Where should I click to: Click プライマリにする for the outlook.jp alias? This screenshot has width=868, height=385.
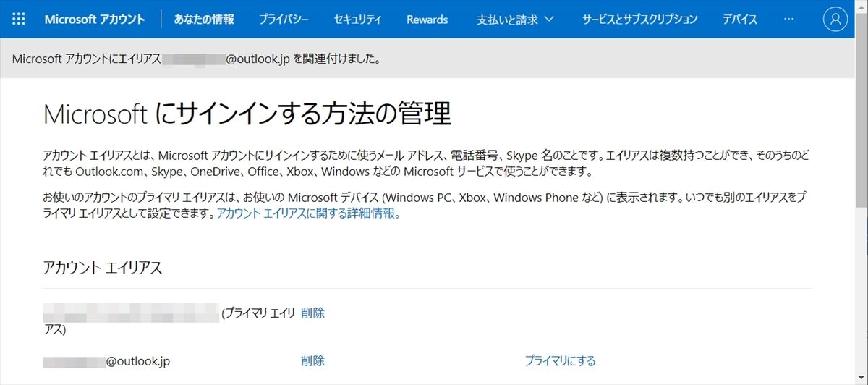[560, 360]
